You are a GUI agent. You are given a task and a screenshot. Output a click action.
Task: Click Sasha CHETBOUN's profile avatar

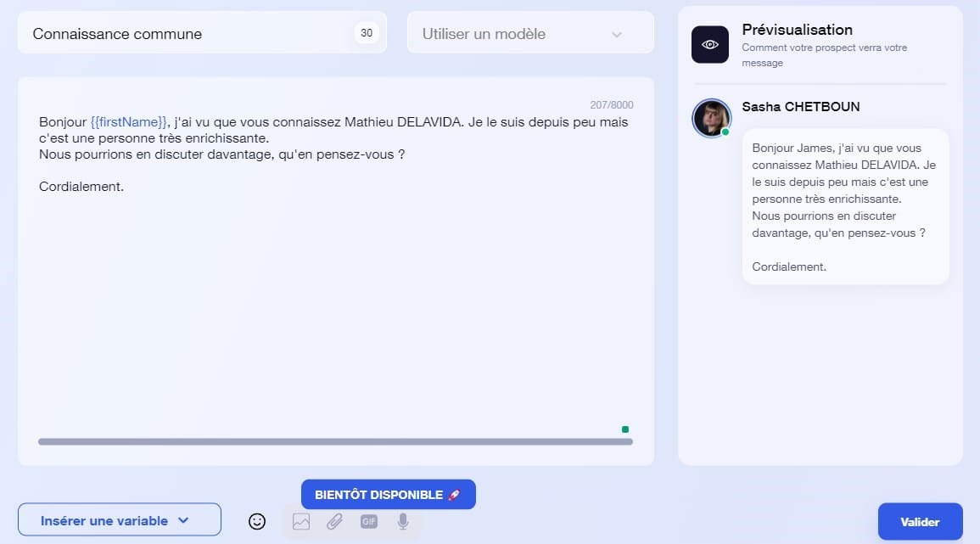point(711,118)
